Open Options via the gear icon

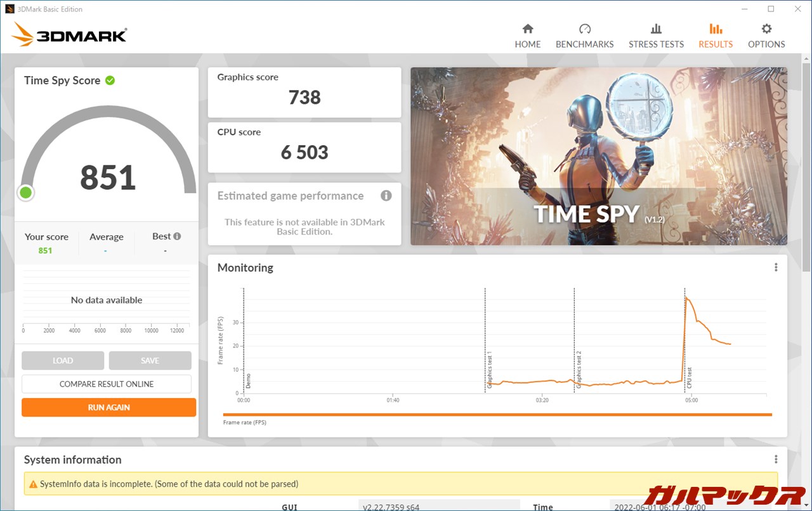coord(766,29)
